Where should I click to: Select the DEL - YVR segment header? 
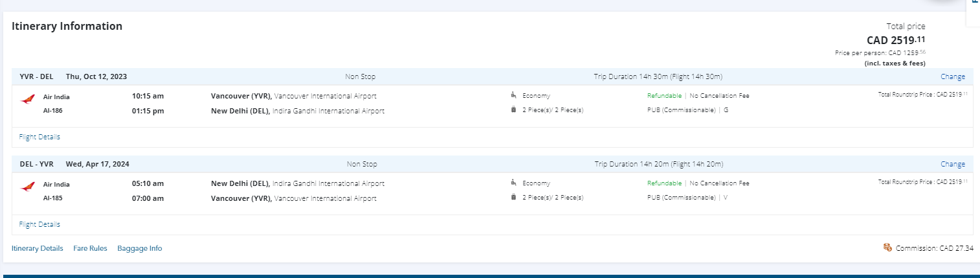click(36, 164)
